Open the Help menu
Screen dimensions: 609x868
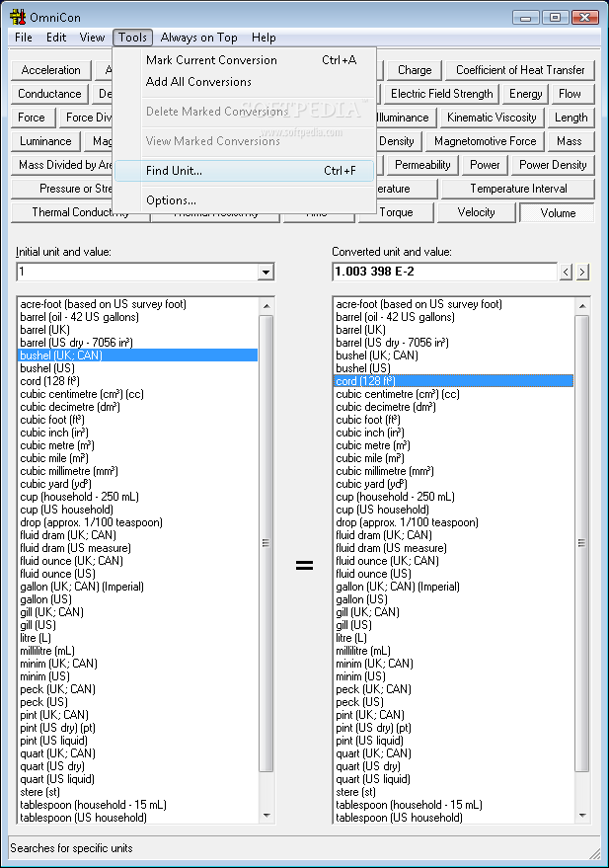(x=264, y=38)
